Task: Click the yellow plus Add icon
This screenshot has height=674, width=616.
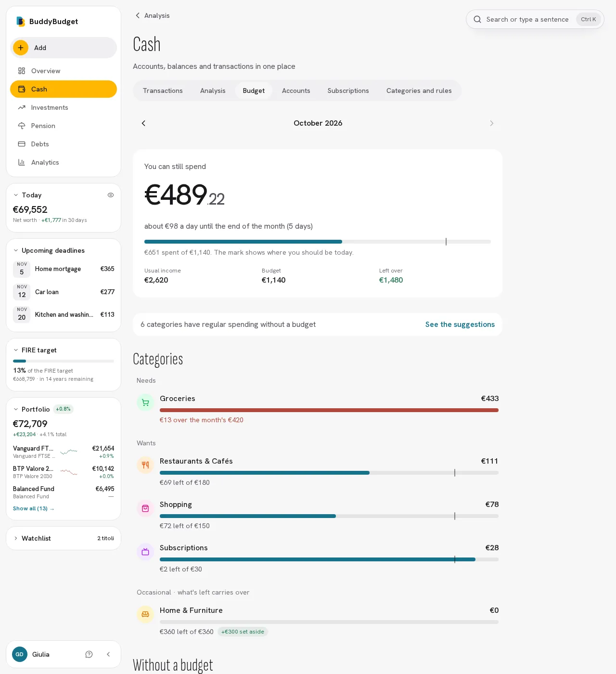Action: pos(21,48)
